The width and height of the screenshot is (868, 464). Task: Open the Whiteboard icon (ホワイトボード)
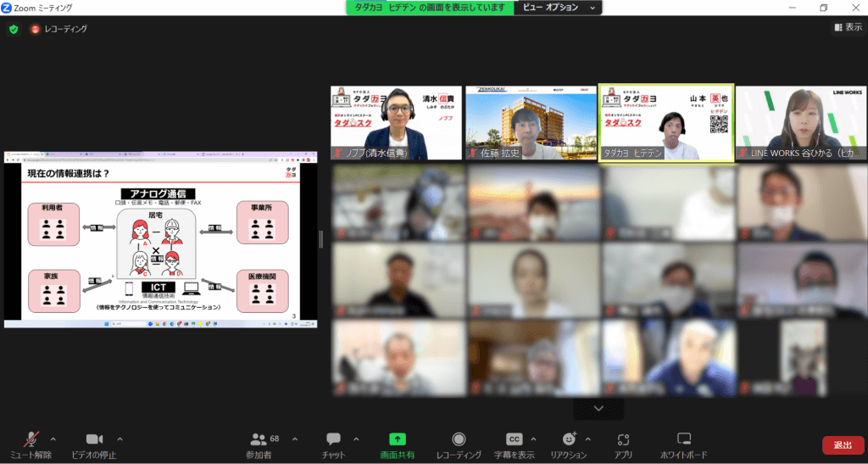coord(684,439)
